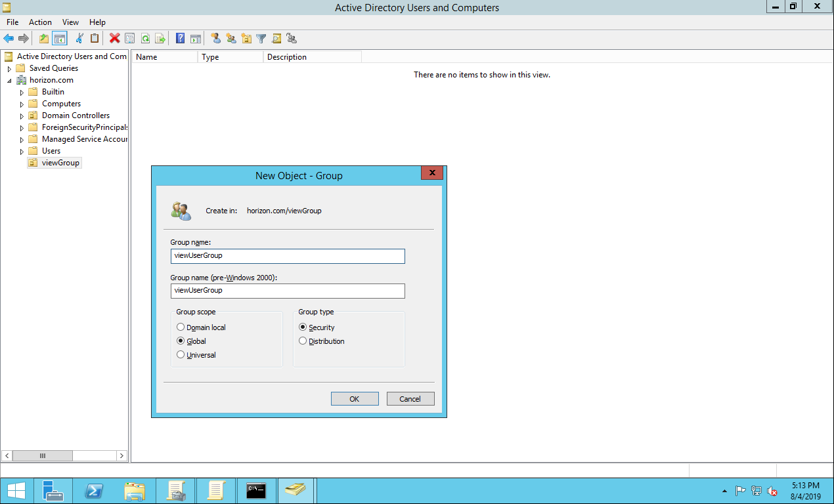Open the Action menu
The width and height of the screenshot is (834, 504).
pos(40,22)
